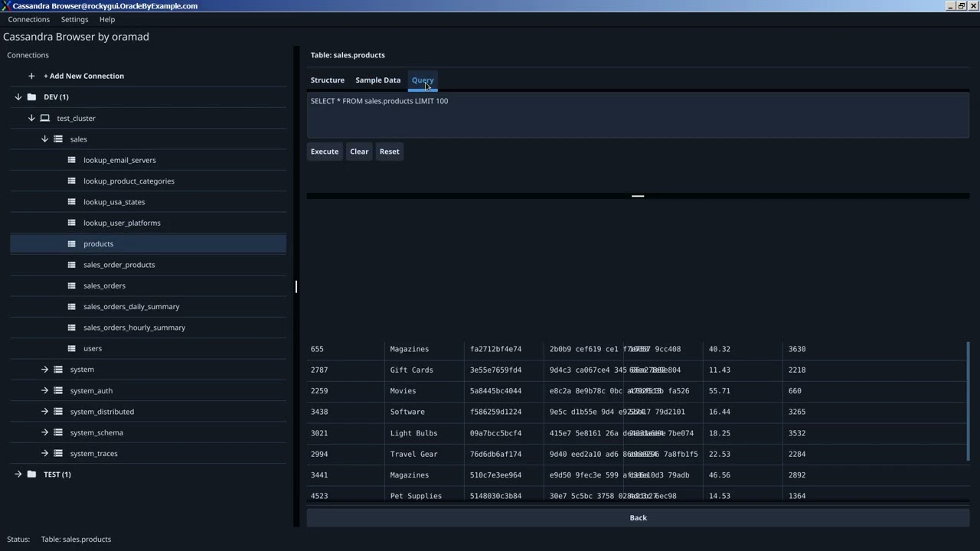Click the DEV folder icon

click(31, 97)
